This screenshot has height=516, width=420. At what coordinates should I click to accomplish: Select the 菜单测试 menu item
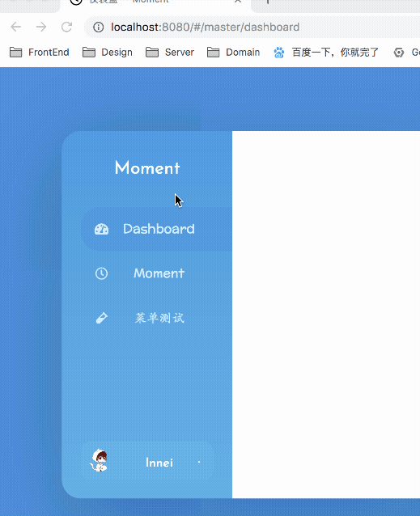click(x=159, y=318)
